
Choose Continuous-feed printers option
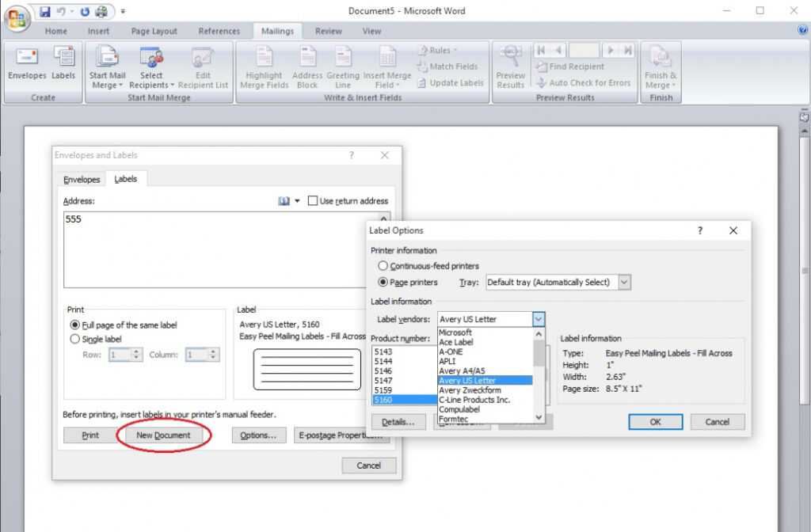(x=383, y=266)
